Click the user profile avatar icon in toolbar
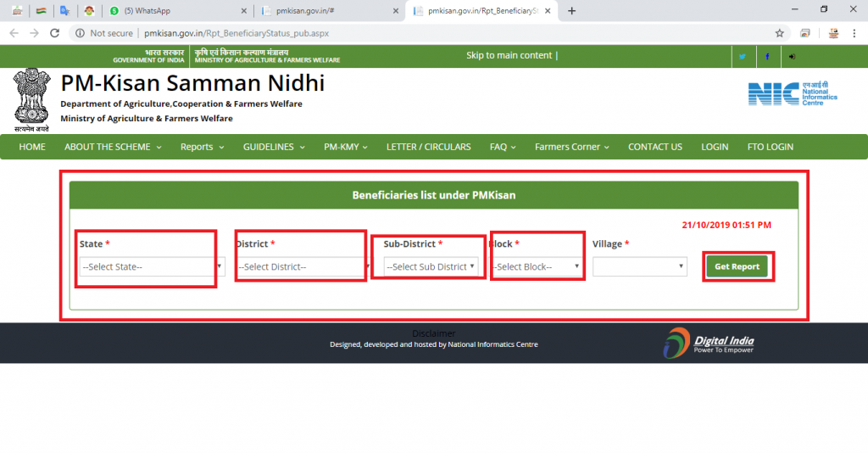Viewport: 868px width, 453px height. tap(833, 33)
